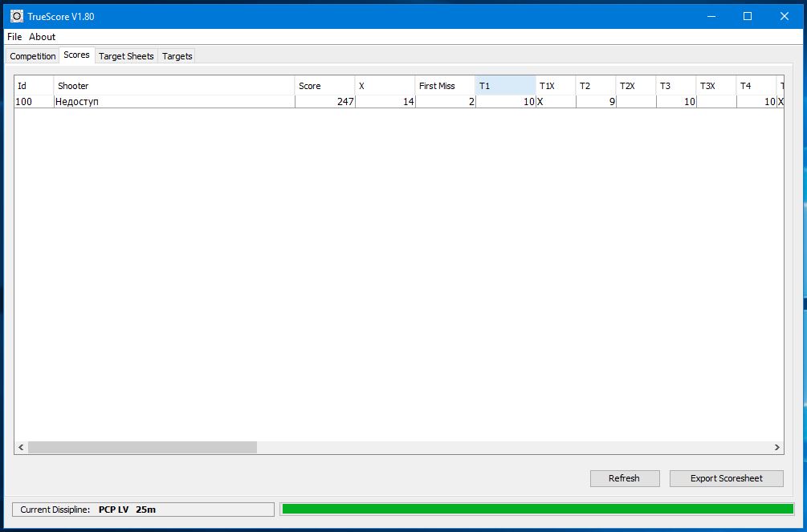Click the TrueScore app icon in title bar
The height and width of the screenshot is (532, 807).
pos(16,16)
